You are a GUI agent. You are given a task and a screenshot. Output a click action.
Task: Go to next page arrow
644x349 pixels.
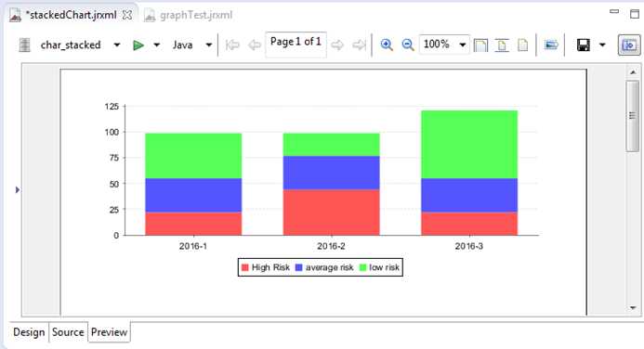337,45
